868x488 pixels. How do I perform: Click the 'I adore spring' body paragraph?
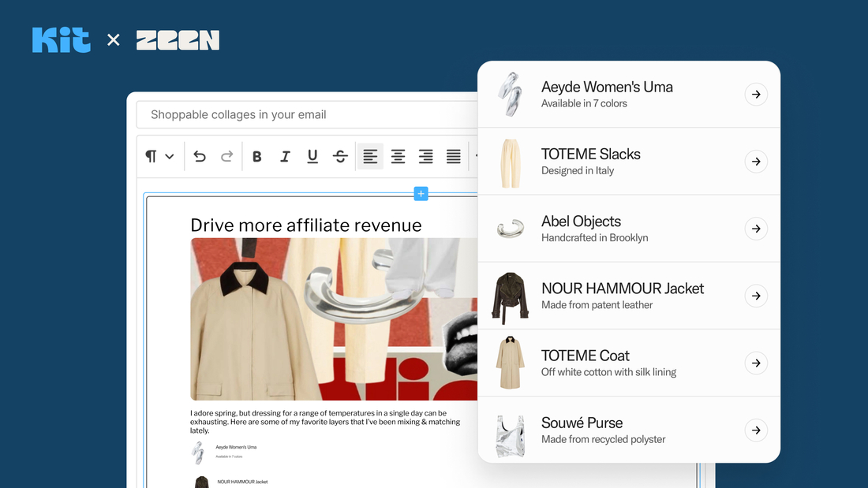pyautogui.click(x=325, y=422)
